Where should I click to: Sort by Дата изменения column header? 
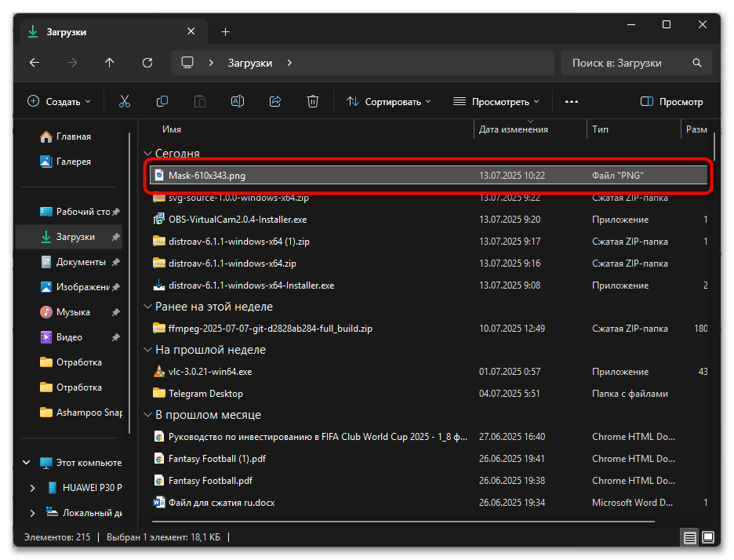point(513,129)
